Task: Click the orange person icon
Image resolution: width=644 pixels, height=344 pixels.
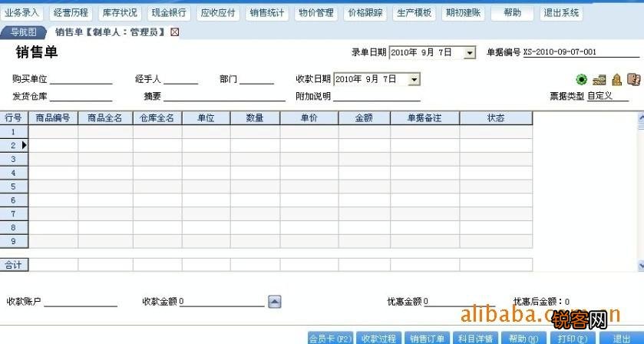Action: pos(616,80)
